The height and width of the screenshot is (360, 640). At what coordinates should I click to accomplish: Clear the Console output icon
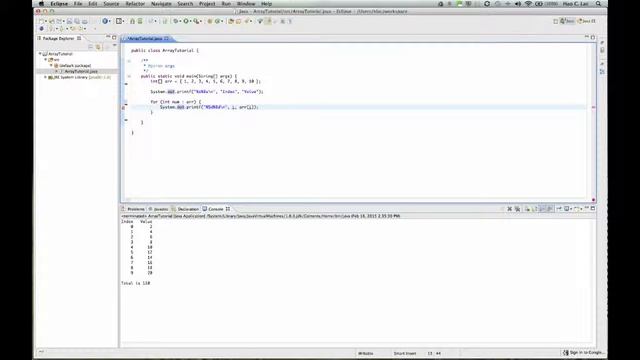[527, 209]
